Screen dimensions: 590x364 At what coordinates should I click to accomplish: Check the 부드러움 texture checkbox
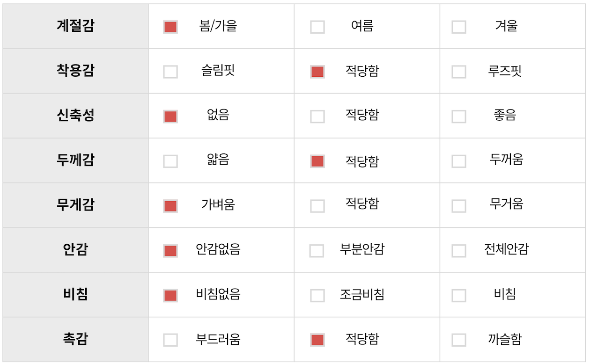tap(170, 340)
